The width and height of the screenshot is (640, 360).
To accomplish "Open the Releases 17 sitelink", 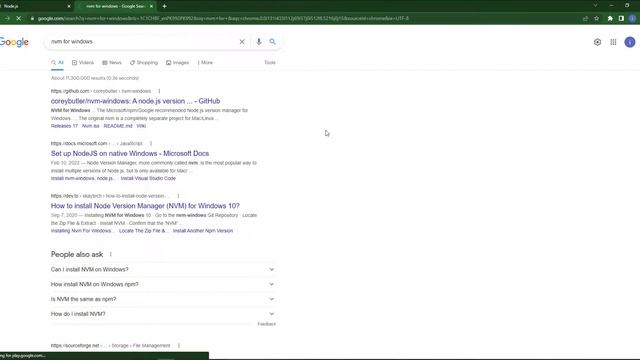I will point(64,126).
